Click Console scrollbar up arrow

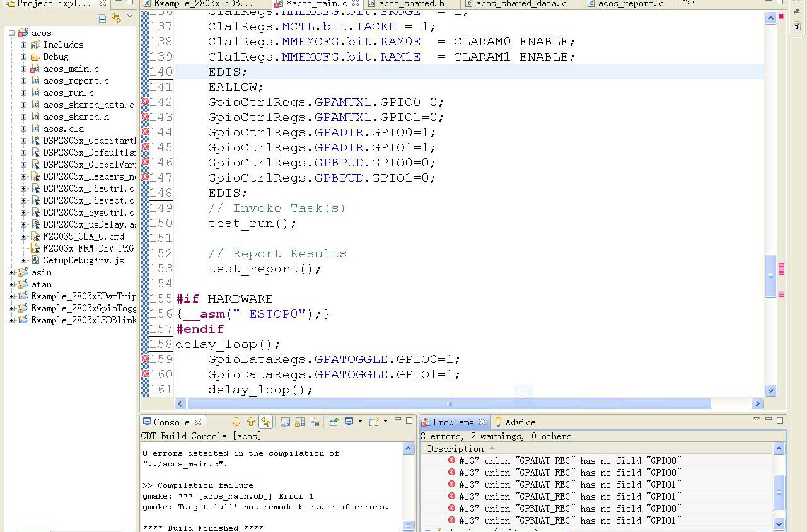pos(409,449)
